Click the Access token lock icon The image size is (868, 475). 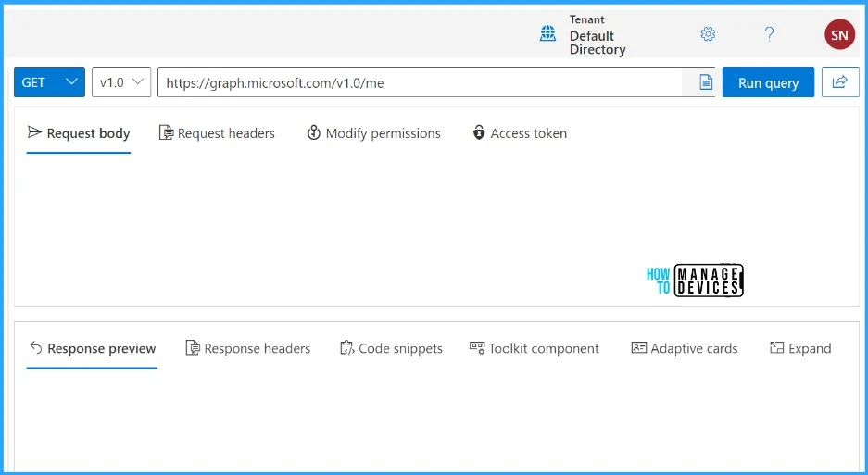[x=479, y=132]
